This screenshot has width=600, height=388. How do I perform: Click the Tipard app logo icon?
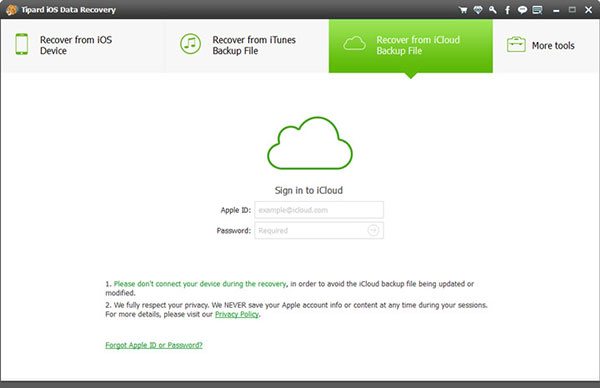coord(11,10)
